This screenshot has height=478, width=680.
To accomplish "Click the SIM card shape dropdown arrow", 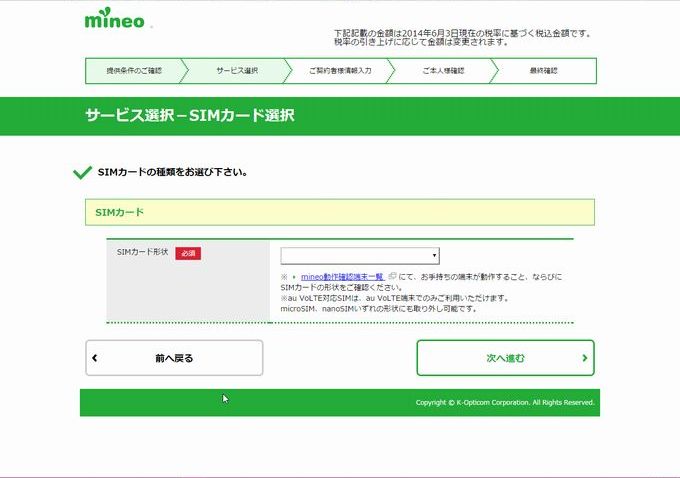I will (434, 256).
